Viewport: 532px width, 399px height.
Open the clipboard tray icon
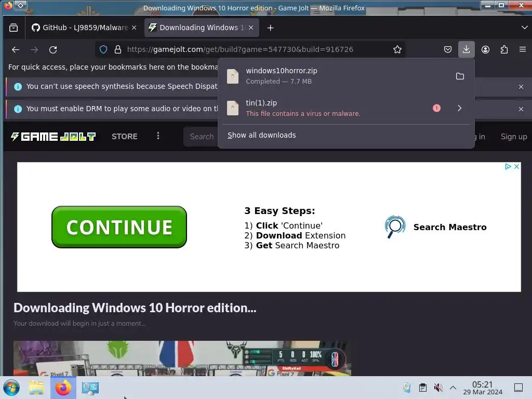point(423,388)
